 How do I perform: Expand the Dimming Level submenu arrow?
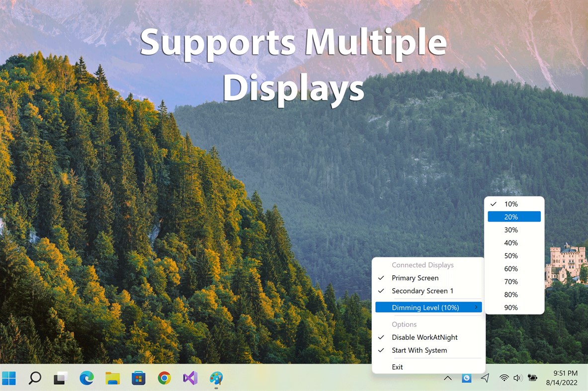(x=476, y=307)
